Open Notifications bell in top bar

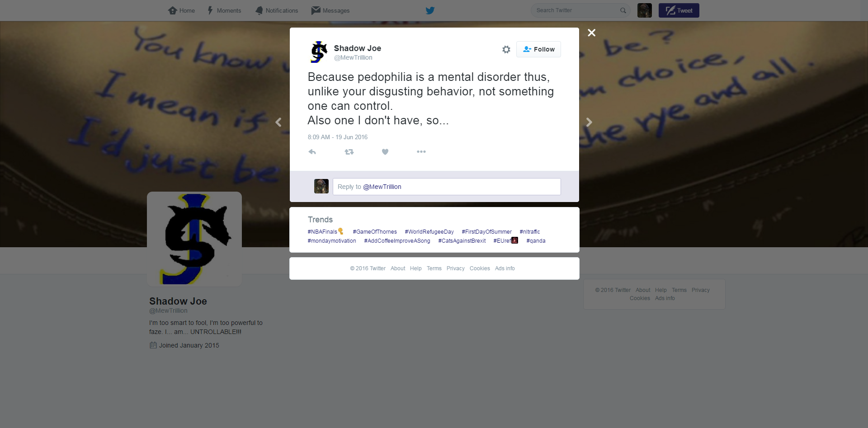click(x=276, y=10)
